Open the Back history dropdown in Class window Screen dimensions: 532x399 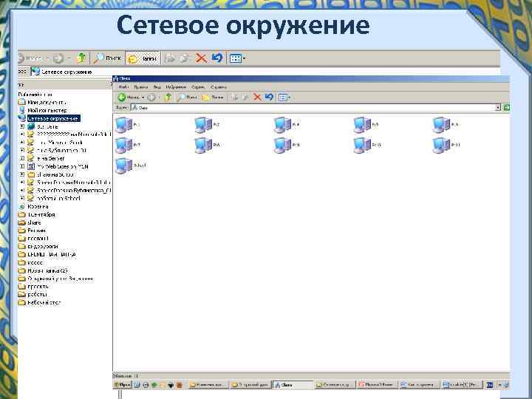pos(143,98)
